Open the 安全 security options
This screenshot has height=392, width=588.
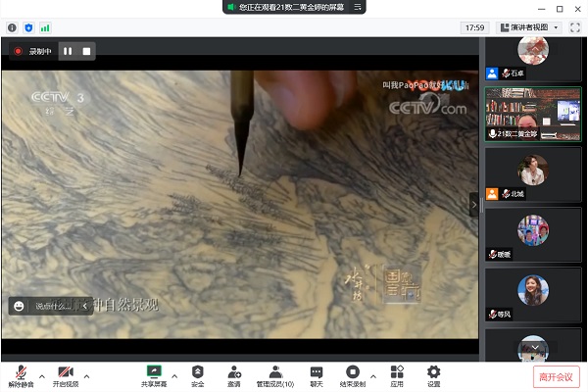(x=198, y=374)
